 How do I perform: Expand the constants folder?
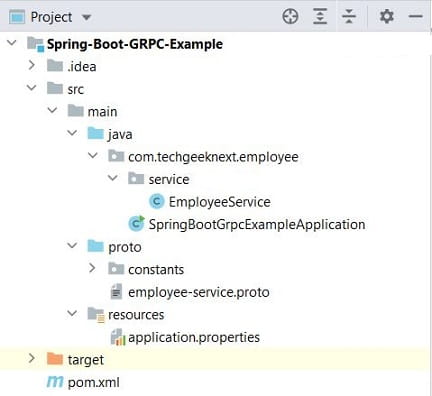[x=92, y=268]
